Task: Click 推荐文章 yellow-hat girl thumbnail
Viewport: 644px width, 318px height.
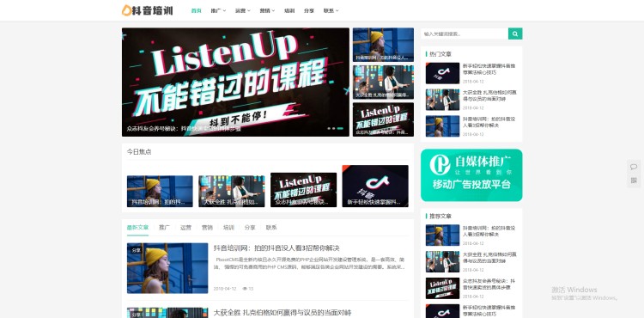Action: click(x=442, y=235)
